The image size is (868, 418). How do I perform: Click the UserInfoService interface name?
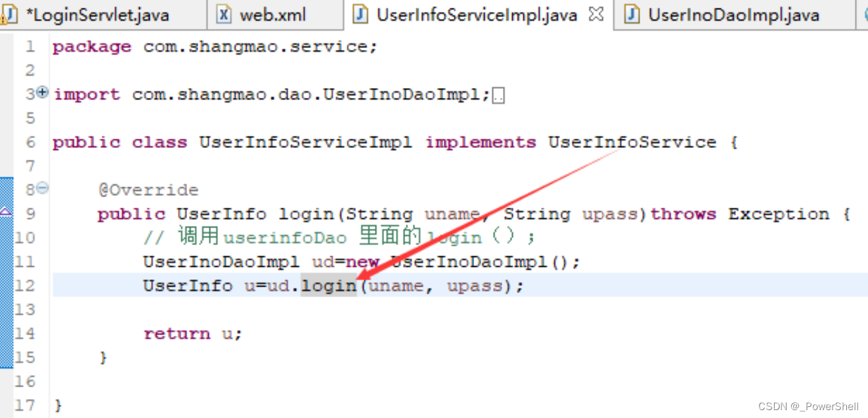[632, 143]
